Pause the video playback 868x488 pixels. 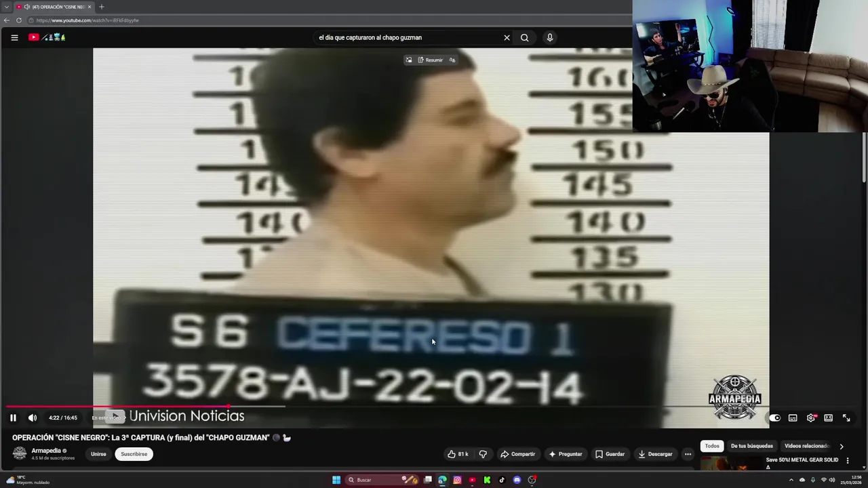(x=13, y=418)
